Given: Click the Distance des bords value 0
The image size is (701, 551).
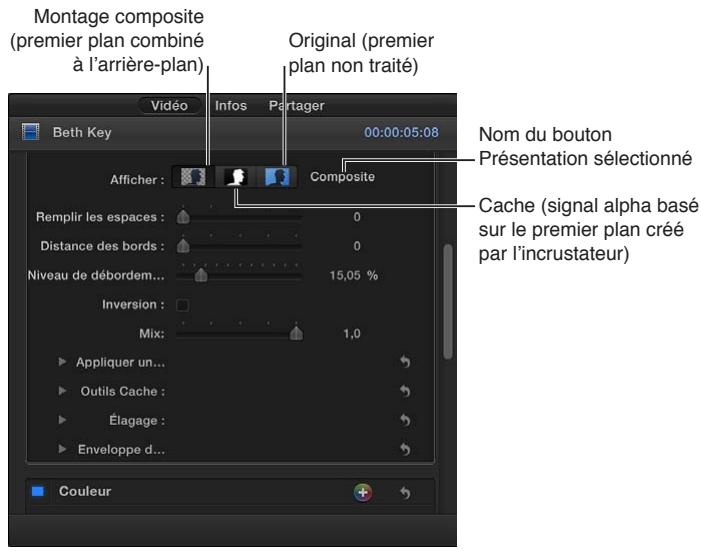Looking at the screenshot, I should pyautogui.click(x=357, y=246).
